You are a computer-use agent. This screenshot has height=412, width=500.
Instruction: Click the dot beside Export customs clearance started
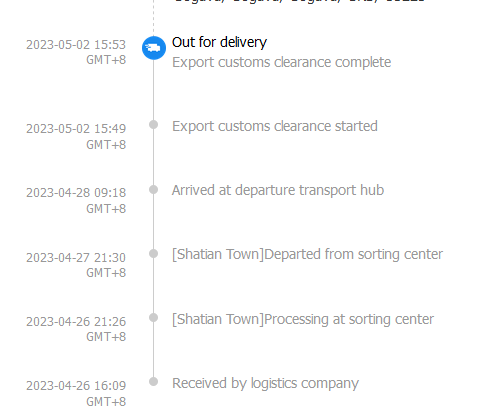click(153, 125)
